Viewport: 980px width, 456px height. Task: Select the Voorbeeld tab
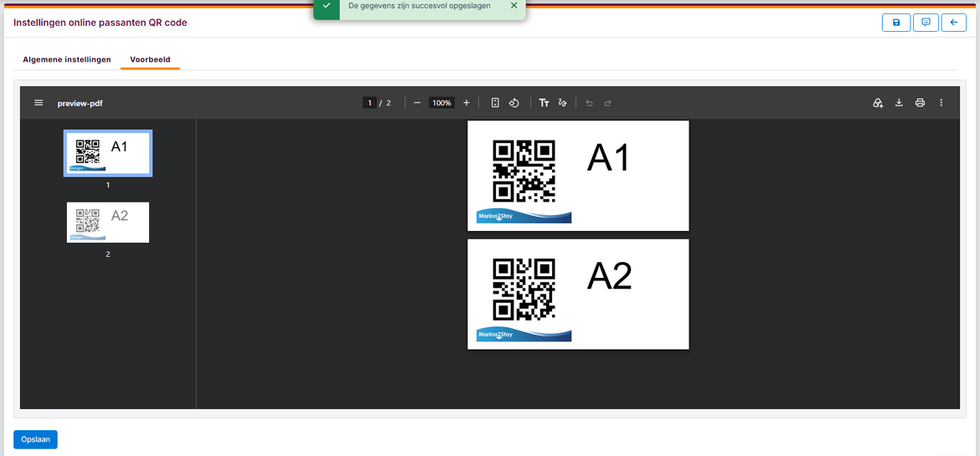150,60
